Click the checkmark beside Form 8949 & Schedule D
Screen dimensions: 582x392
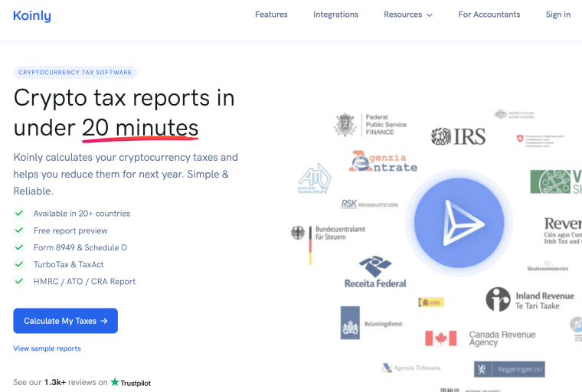click(x=19, y=247)
